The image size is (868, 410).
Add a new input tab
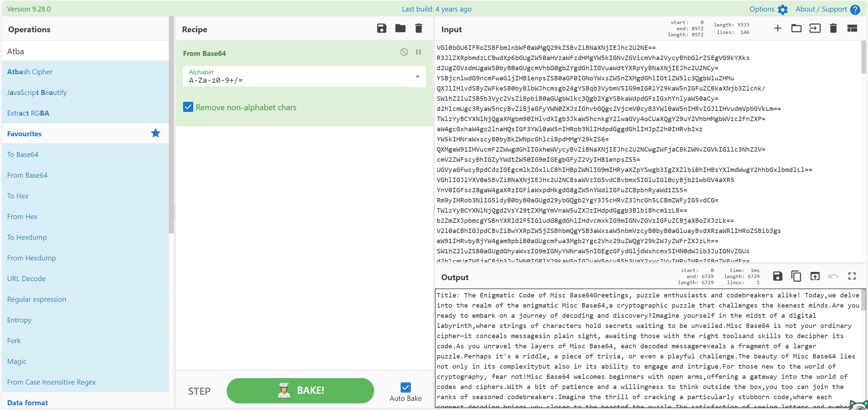pyautogui.click(x=777, y=28)
